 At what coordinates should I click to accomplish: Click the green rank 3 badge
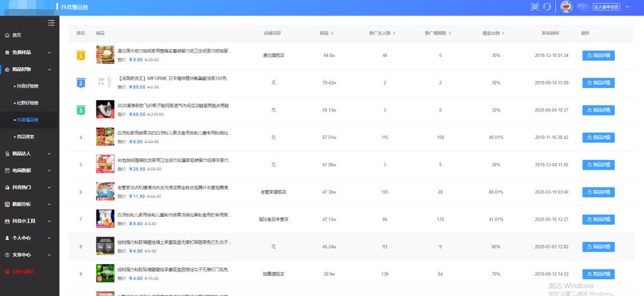point(81,110)
